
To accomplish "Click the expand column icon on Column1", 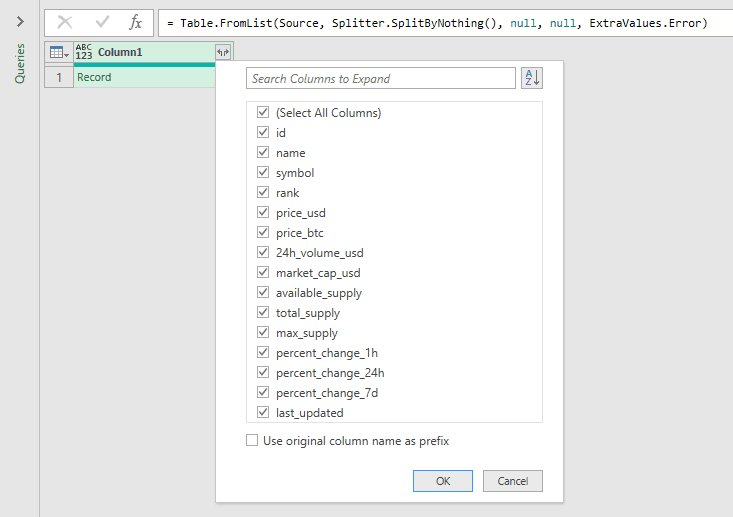I will point(222,52).
